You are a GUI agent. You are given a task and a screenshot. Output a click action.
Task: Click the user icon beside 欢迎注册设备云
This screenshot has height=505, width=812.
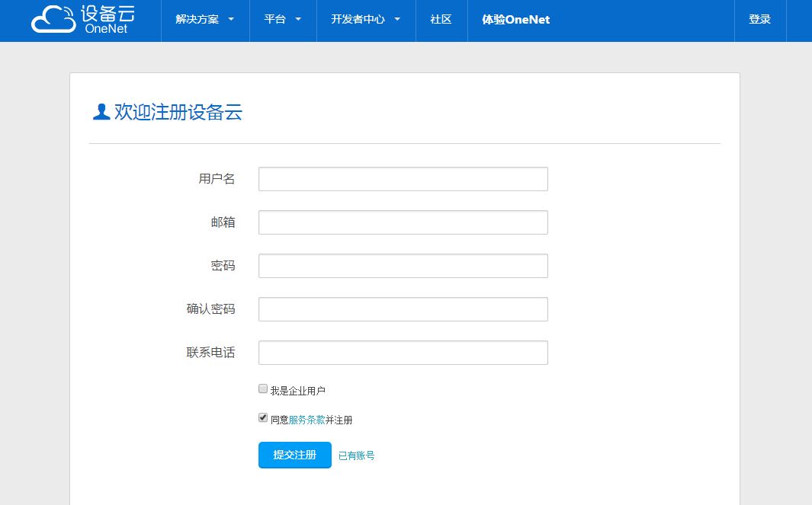tap(100, 111)
